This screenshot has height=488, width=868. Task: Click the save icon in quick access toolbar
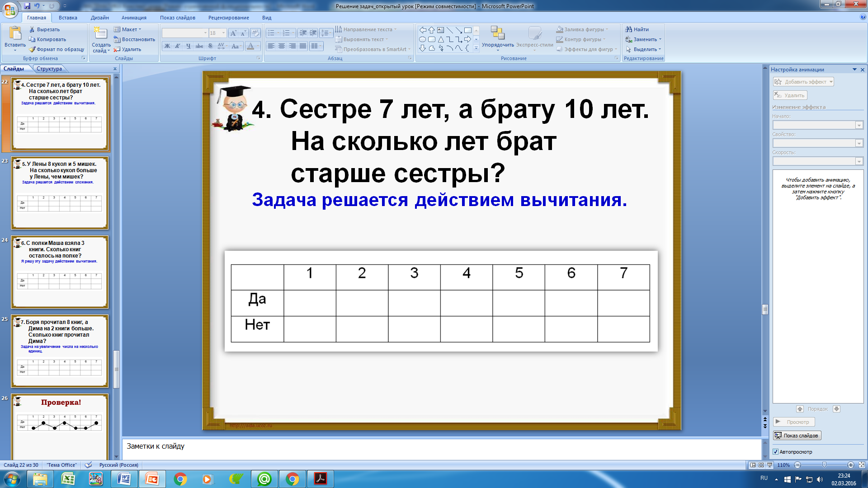[27, 6]
